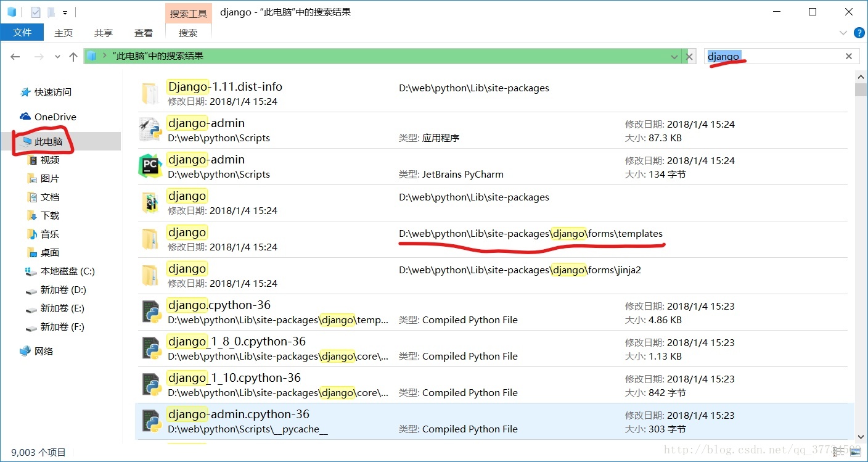Click django.cpython-36 compiled file icon
868x462 pixels.
(151, 312)
